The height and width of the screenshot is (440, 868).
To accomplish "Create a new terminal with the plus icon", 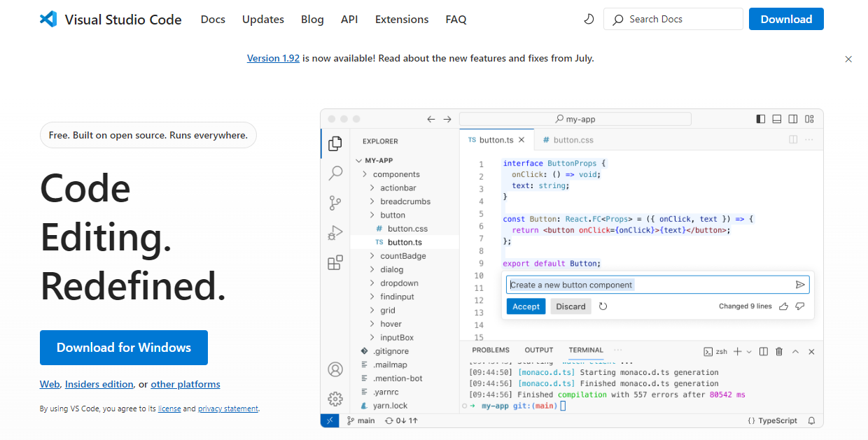I will [x=738, y=351].
